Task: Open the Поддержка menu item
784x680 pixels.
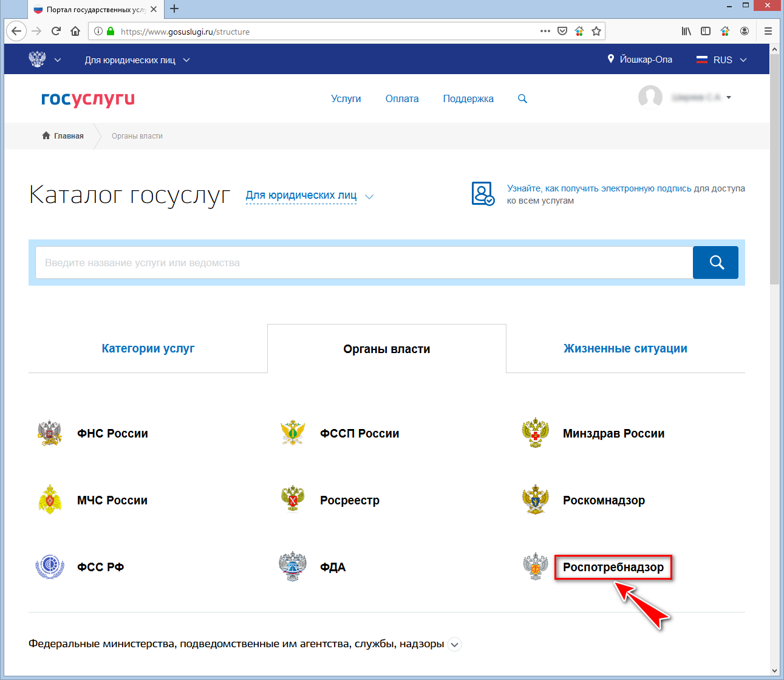Action: click(x=468, y=98)
